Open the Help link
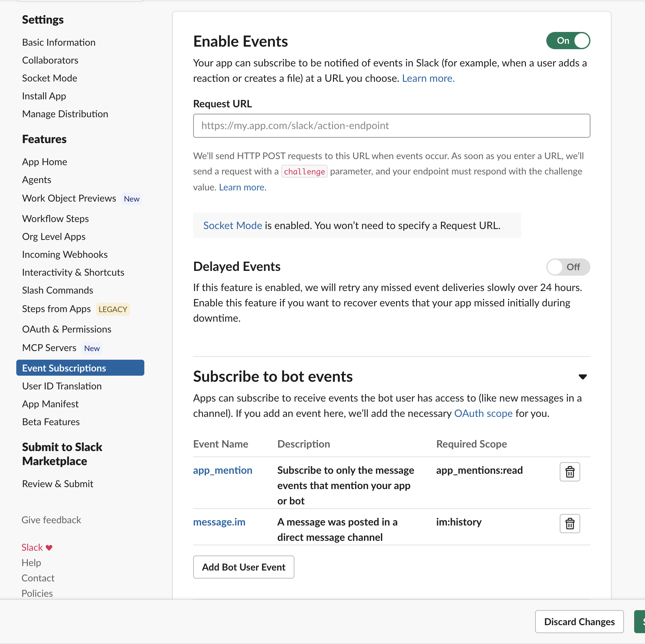 click(x=31, y=563)
